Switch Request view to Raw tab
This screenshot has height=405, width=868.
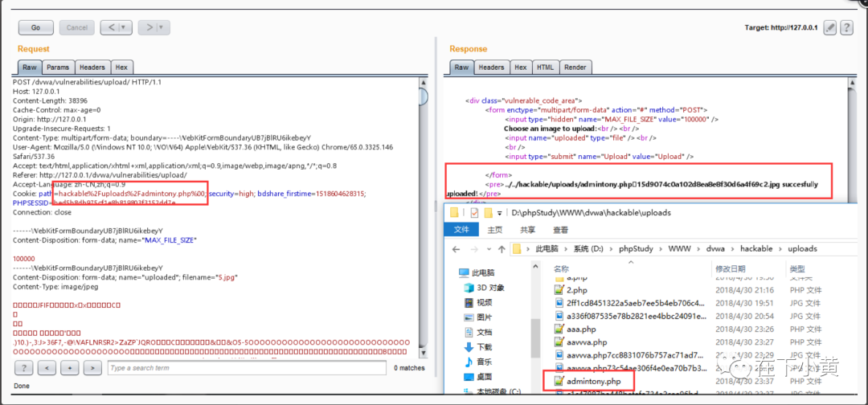click(x=30, y=67)
